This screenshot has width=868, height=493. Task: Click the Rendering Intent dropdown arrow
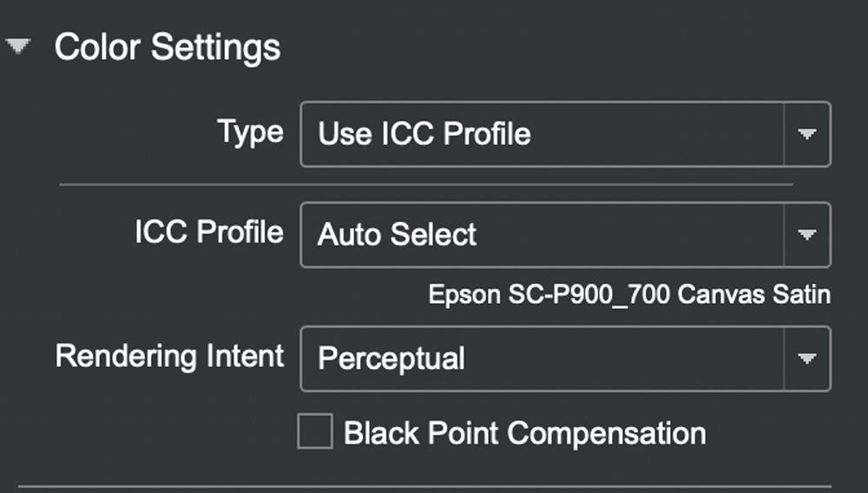[x=807, y=358]
